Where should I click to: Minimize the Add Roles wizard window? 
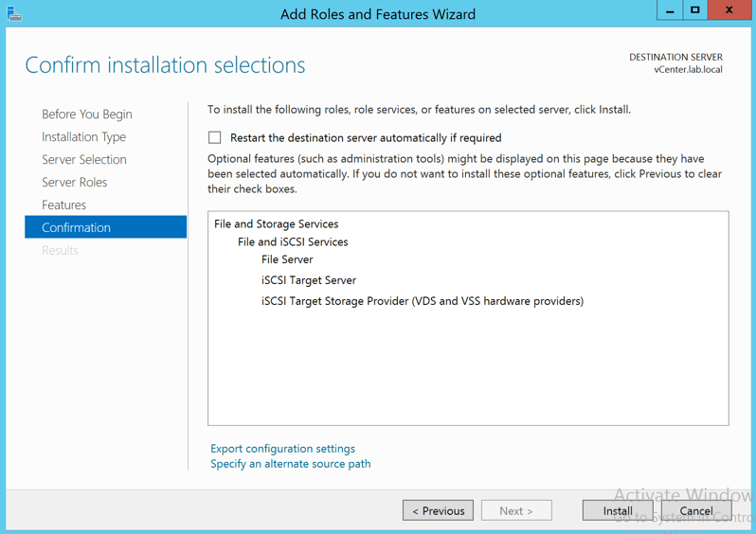pyautogui.click(x=670, y=10)
